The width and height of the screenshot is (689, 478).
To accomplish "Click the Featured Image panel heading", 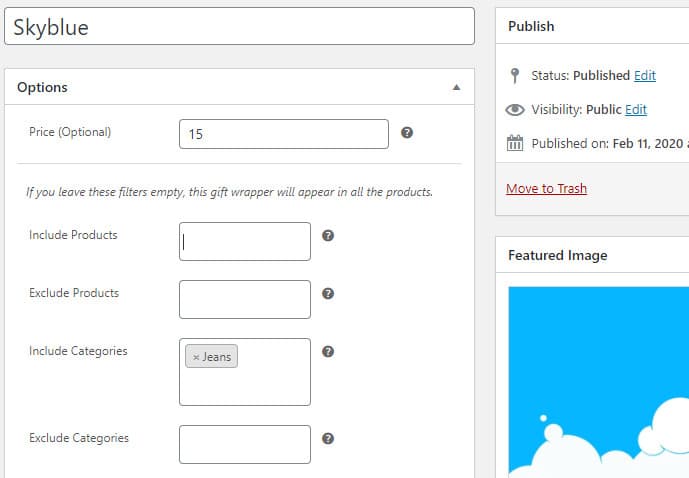I will (x=558, y=255).
